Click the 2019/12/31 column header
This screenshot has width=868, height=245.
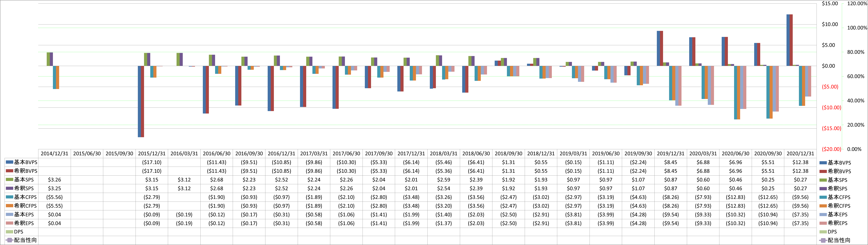tap(671, 153)
